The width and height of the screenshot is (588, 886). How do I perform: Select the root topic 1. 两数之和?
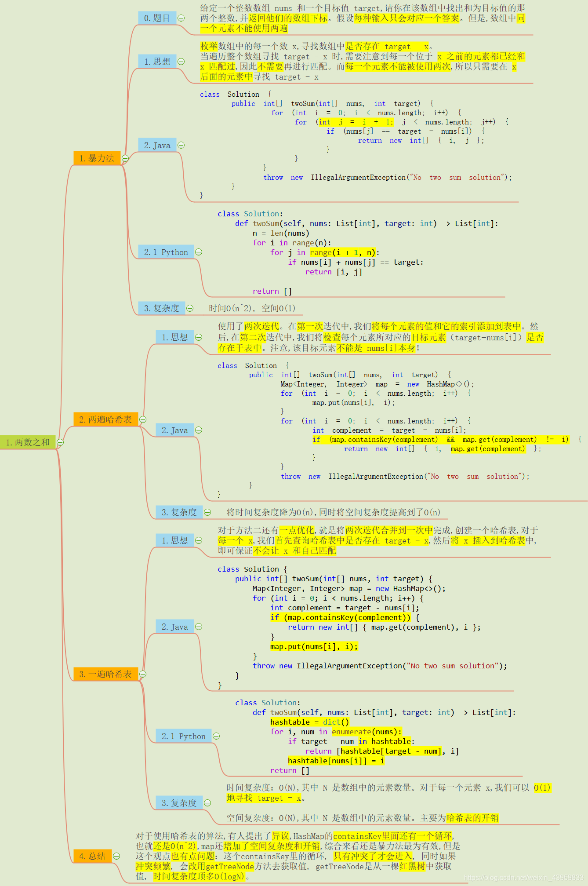coord(28,442)
